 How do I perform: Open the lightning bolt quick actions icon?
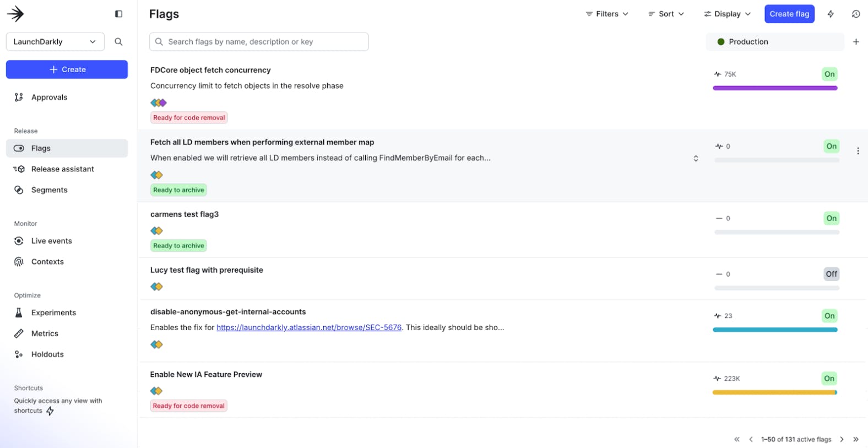point(831,14)
